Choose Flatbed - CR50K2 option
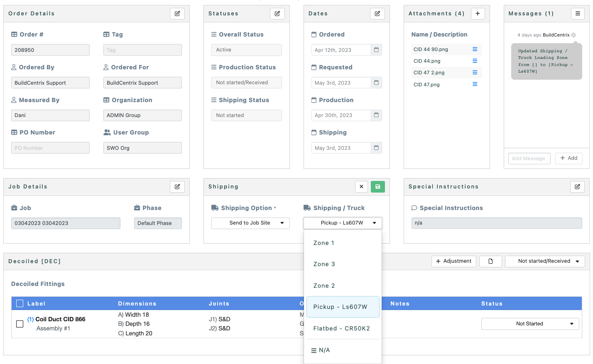 coord(341,328)
